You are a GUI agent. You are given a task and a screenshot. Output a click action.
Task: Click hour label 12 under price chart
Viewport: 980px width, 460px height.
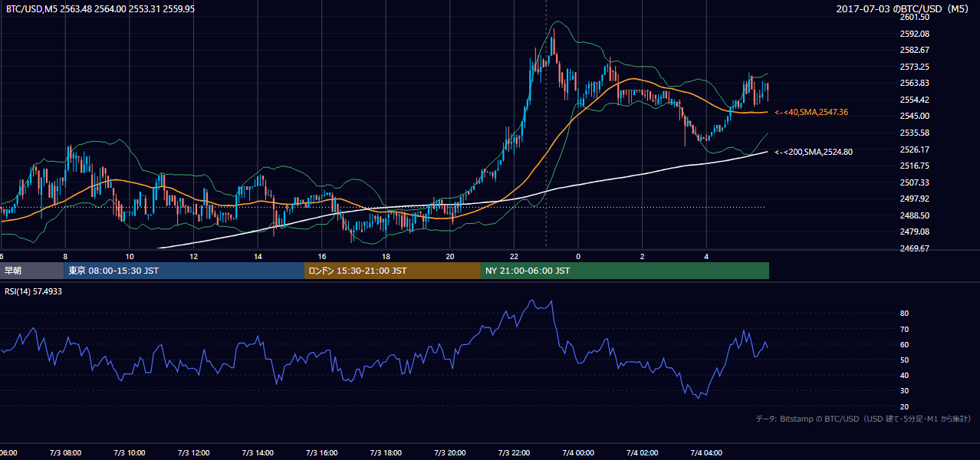[x=193, y=256]
